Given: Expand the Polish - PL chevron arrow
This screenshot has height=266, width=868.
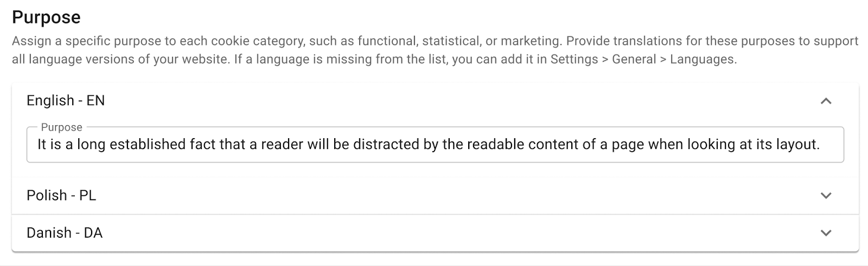Looking at the screenshot, I should click(826, 196).
